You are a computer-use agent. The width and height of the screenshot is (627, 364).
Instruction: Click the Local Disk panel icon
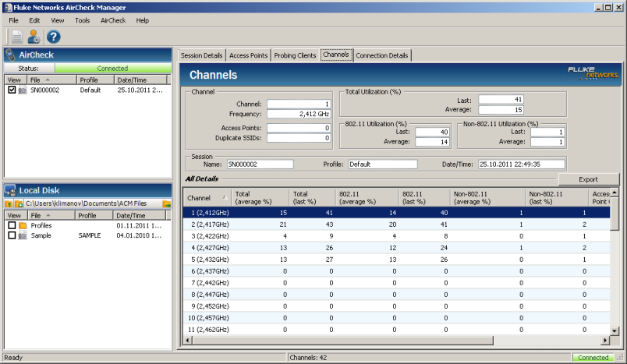pyautogui.click(x=10, y=190)
